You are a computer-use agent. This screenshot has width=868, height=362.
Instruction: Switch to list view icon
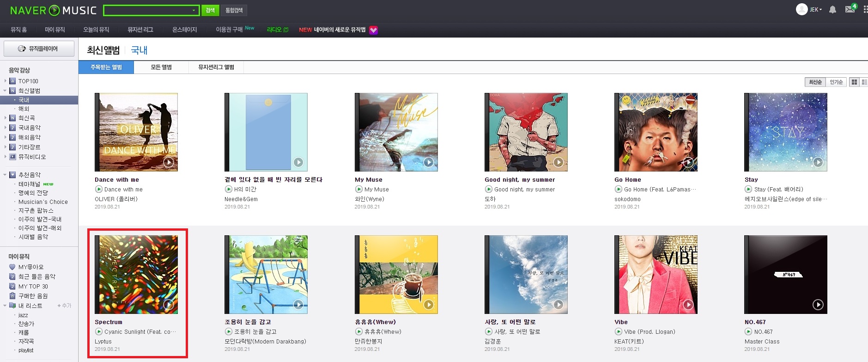(x=864, y=82)
